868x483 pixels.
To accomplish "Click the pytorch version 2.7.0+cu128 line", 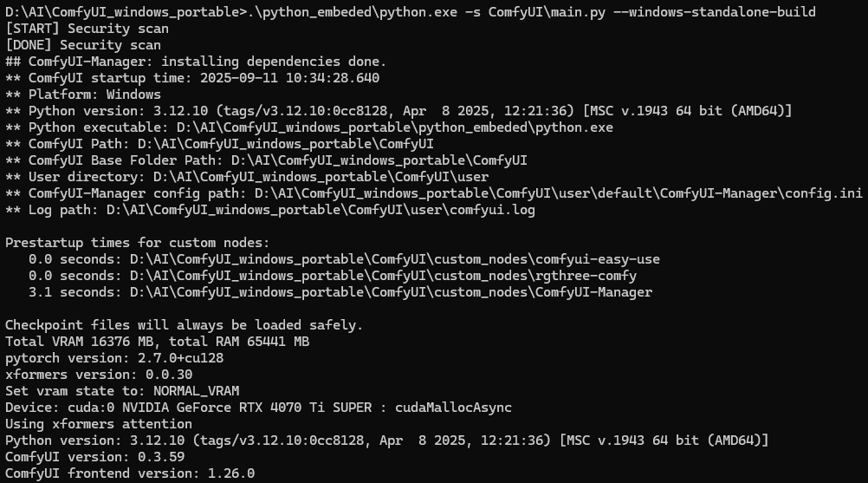I will [x=114, y=358].
